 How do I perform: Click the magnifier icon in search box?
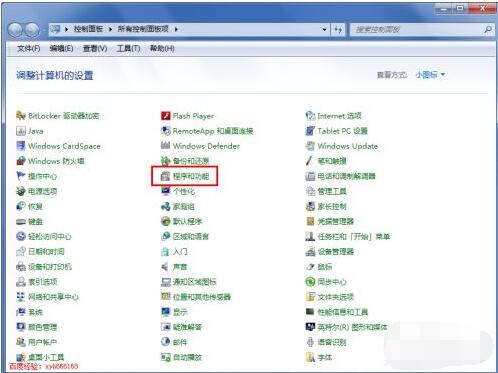[488, 30]
